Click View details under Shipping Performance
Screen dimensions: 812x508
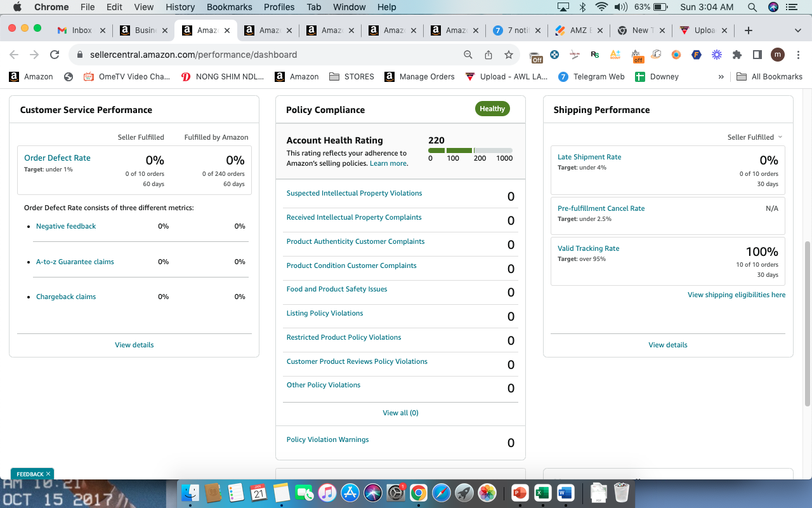(x=668, y=345)
